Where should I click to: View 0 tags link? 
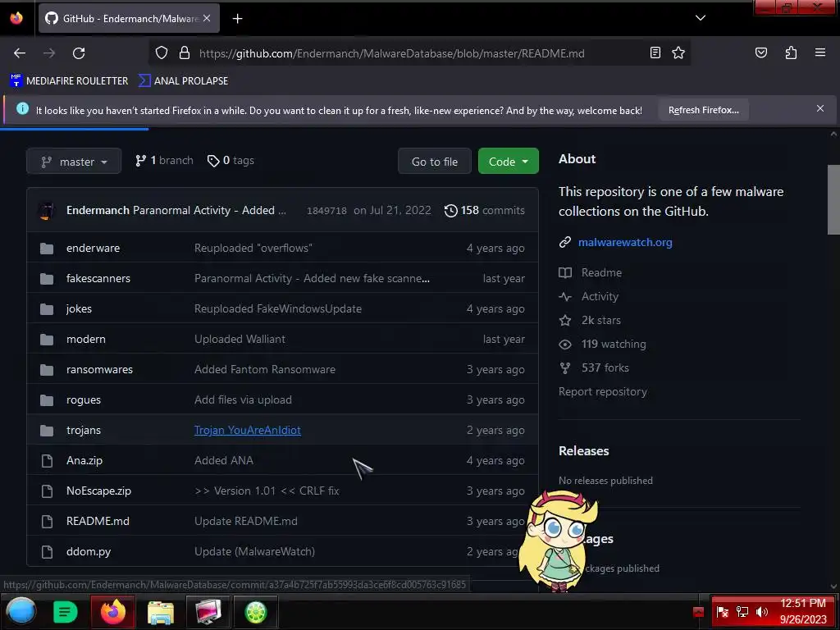point(231,161)
